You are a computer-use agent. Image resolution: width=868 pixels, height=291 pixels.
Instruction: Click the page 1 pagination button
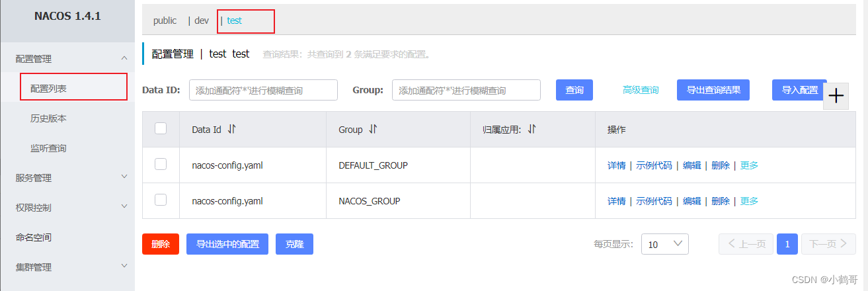(787, 244)
